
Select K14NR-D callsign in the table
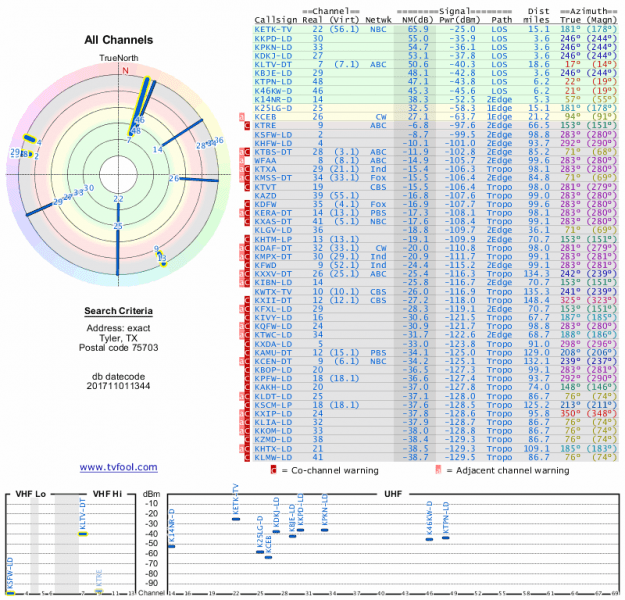[273, 100]
